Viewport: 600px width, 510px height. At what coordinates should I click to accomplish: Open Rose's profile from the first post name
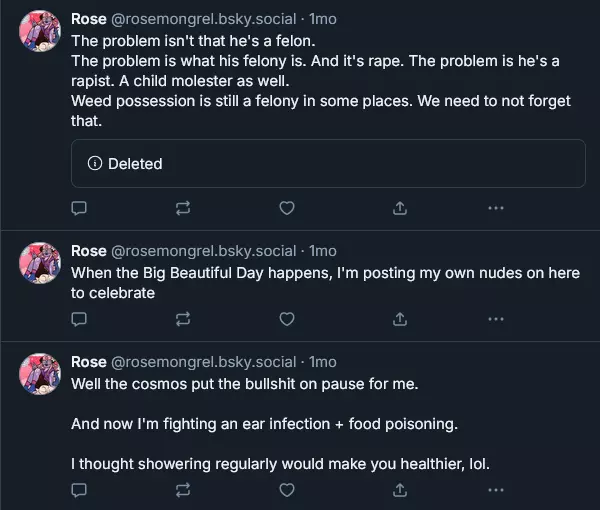pyautogui.click(x=89, y=19)
